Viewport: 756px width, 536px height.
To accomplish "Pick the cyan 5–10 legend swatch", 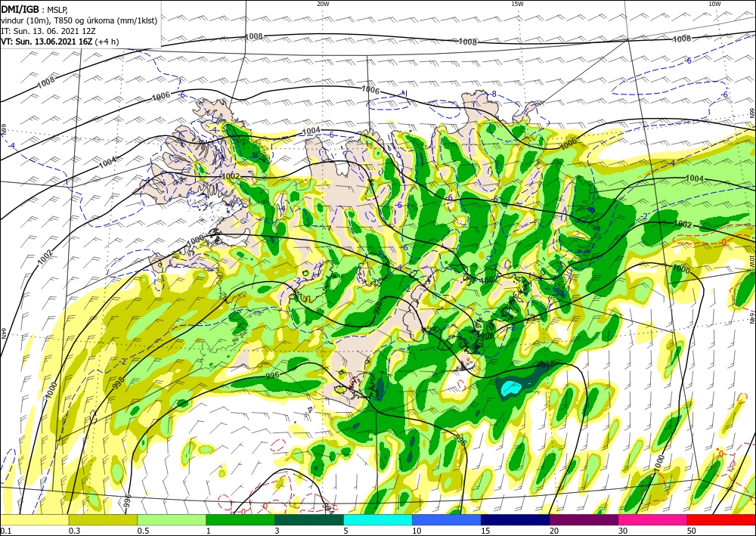I will point(378,519).
